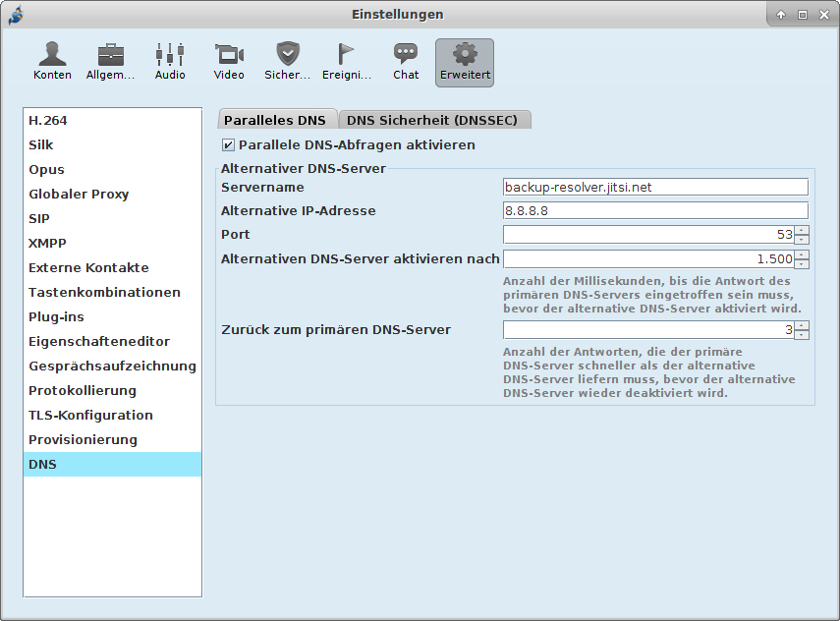Disable Parallele DNS-Abfragen aktivieren checkbox
840x621 pixels.
pos(229,145)
